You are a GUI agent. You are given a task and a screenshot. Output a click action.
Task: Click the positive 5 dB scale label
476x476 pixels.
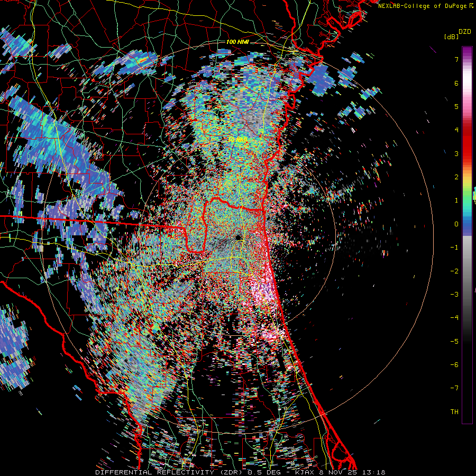(x=456, y=106)
